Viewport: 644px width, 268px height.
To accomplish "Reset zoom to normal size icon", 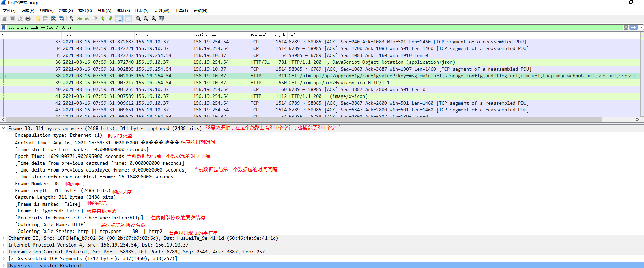I will tap(154, 19).
